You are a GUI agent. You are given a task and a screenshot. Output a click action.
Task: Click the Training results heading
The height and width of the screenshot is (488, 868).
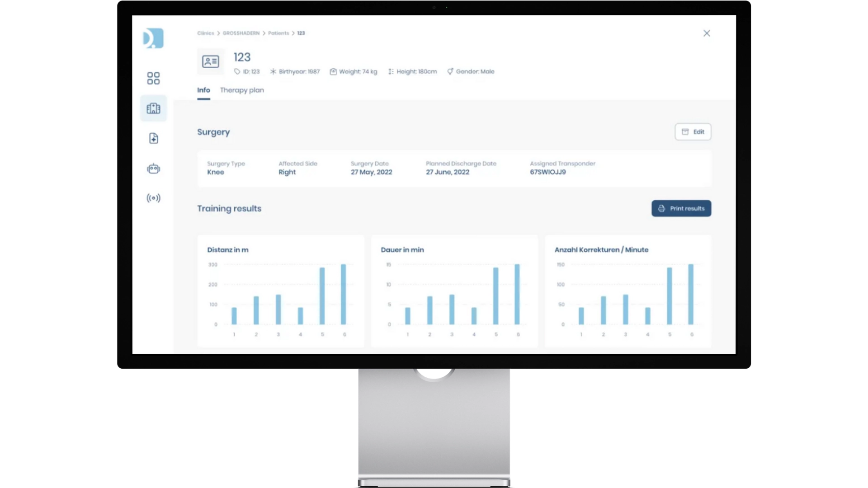point(229,208)
